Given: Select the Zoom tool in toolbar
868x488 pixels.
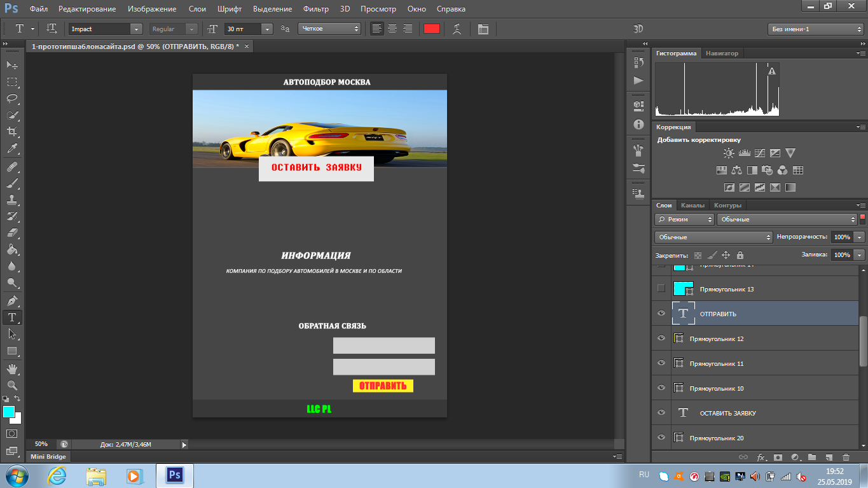Looking at the screenshot, I should pyautogui.click(x=11, y=385).
